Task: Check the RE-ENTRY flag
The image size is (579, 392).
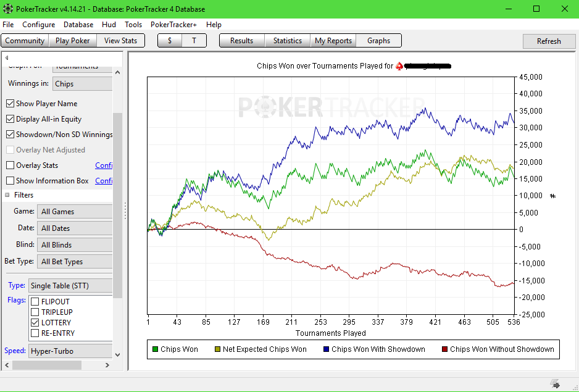Action: pos(35,333)
